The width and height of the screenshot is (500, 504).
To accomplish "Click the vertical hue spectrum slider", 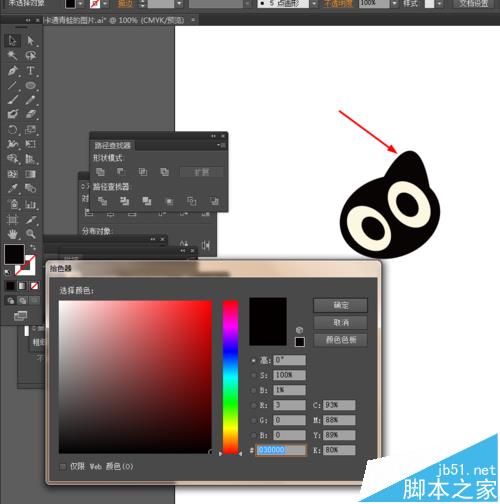I will pyautogui.click(x=230, y=377).
